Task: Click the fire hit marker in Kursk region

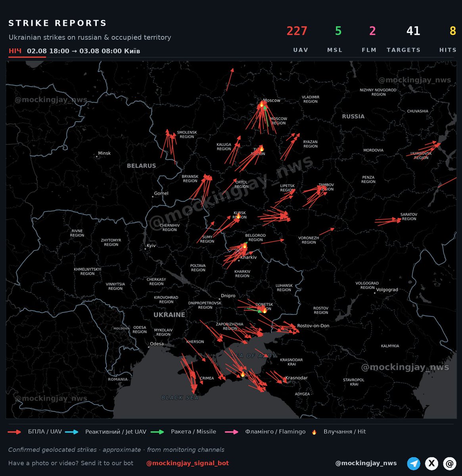Action: 238,216
